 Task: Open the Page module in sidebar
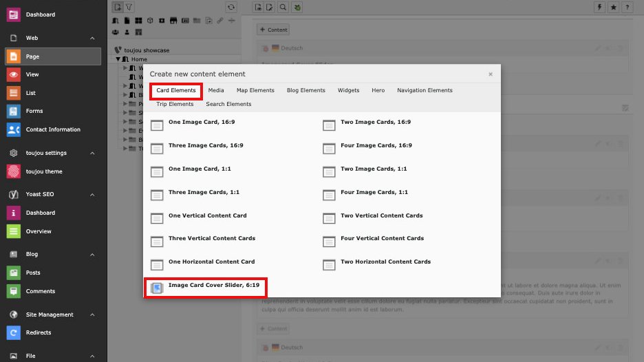(x=32, y=56)
